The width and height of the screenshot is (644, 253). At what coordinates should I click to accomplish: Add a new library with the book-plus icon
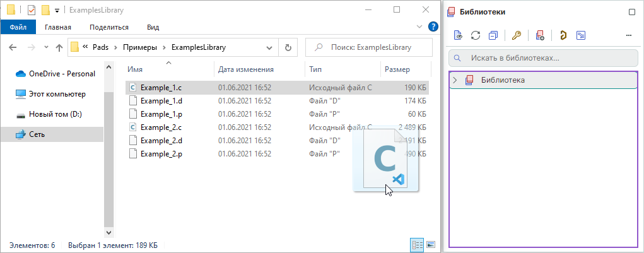539,35
